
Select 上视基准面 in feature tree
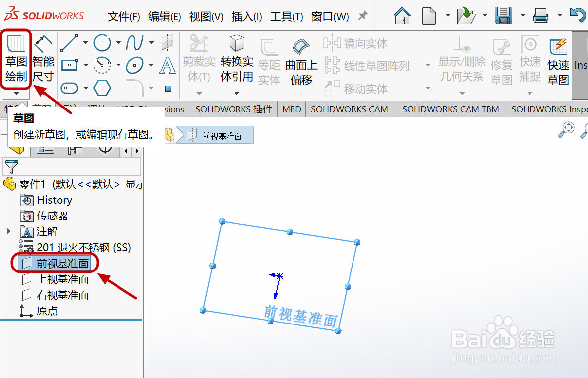(55, 279)
